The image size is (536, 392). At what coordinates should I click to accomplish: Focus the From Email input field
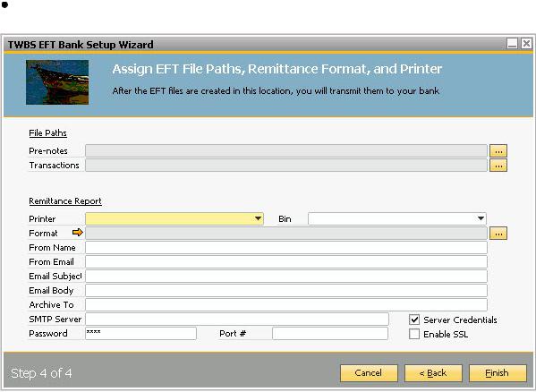(286, 262)
